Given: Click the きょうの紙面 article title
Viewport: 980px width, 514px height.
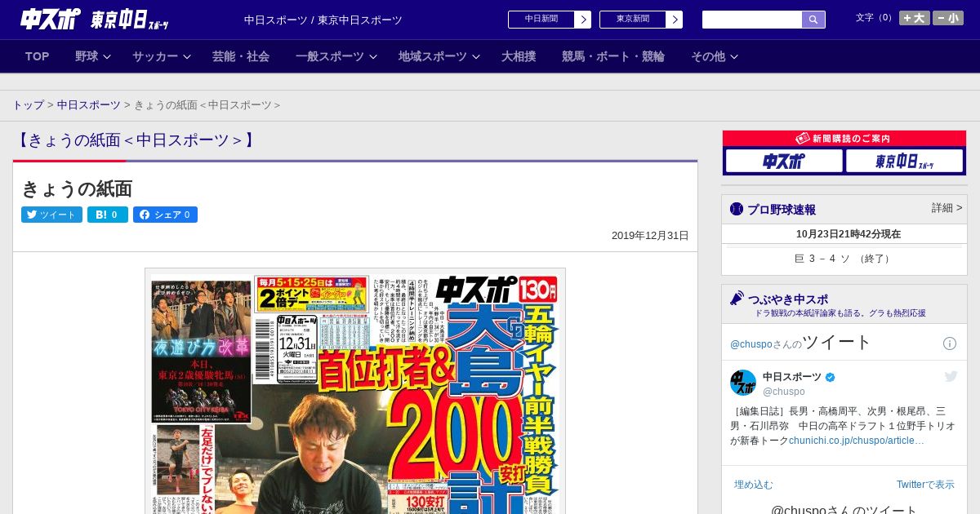Looking at the screenshot, I should pos(77,189).
